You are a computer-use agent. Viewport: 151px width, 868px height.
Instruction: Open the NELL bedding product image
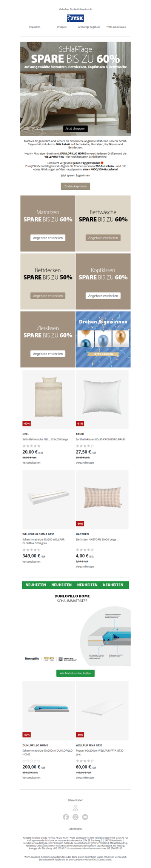point(48,400)
